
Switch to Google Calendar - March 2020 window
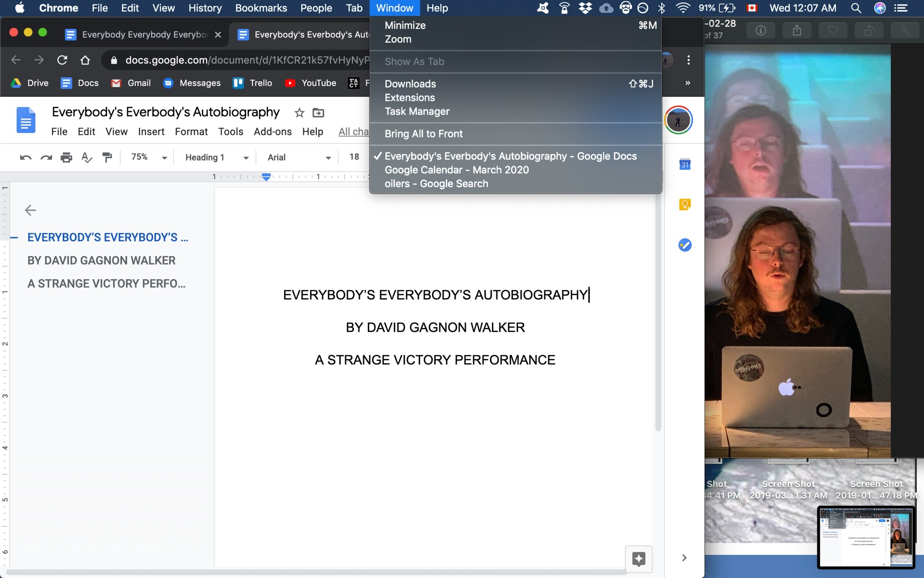tap(516, 170)
